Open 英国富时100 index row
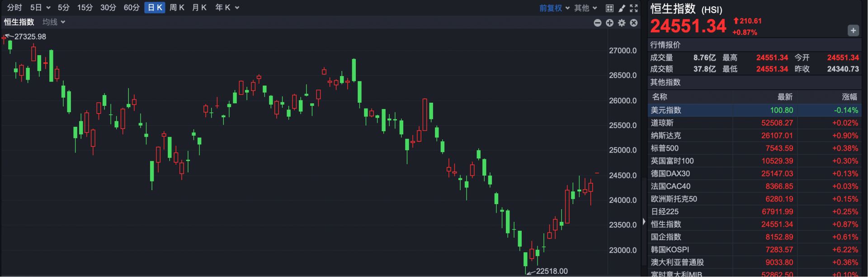 click(x=755, y=161)
